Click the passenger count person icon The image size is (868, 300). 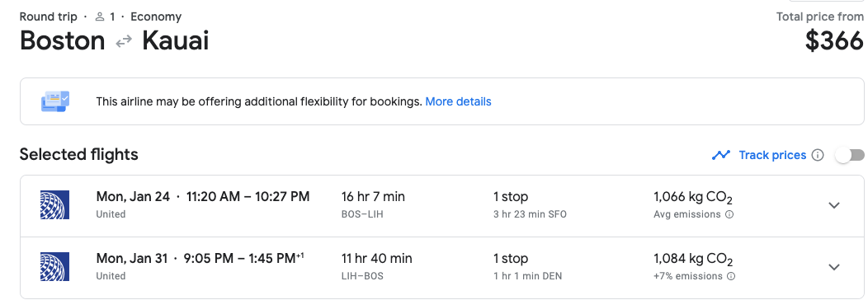[x=100, y=17]
